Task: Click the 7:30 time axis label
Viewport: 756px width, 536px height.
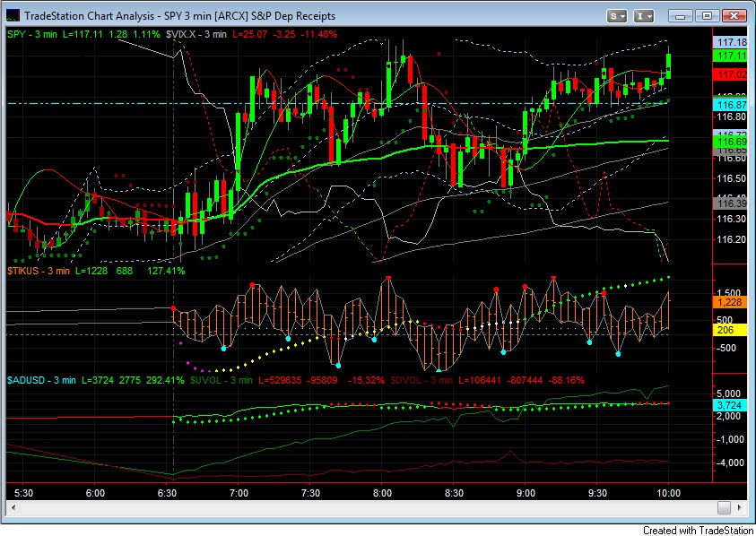Action: point(310,493)
